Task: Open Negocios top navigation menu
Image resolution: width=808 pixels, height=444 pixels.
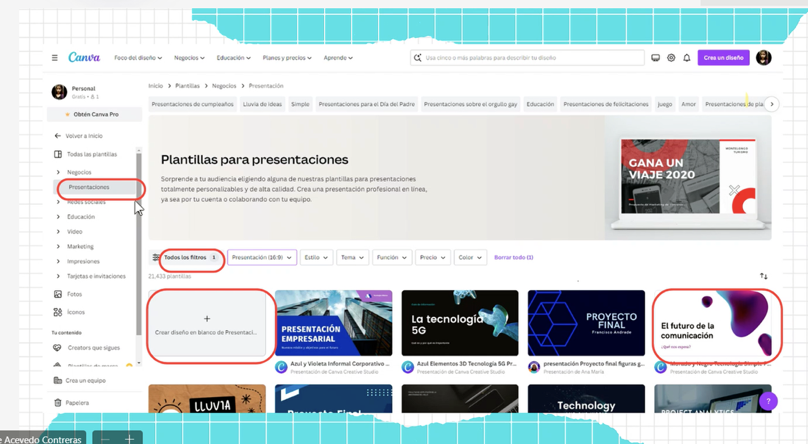Action: pos(189,58)
